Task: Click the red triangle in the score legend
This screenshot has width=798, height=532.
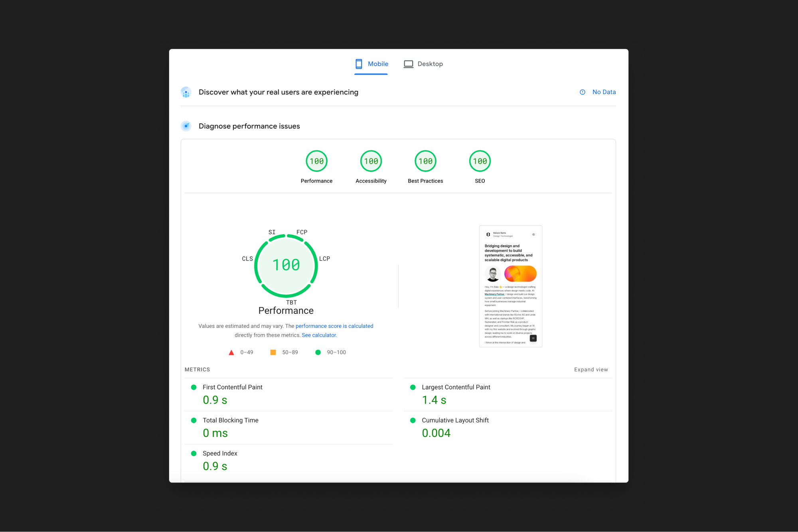Action: [x=231, y=352]
